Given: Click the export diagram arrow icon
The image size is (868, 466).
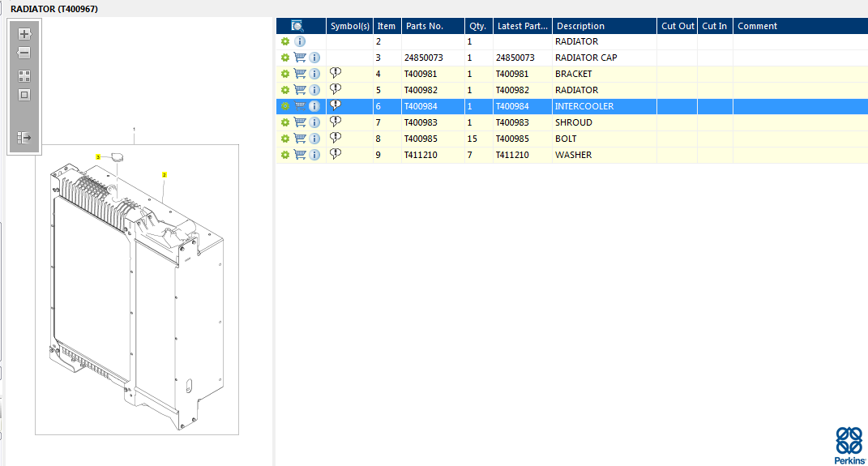Looking at the screenshot, I should pyautogui.click(x=24, y=137).
